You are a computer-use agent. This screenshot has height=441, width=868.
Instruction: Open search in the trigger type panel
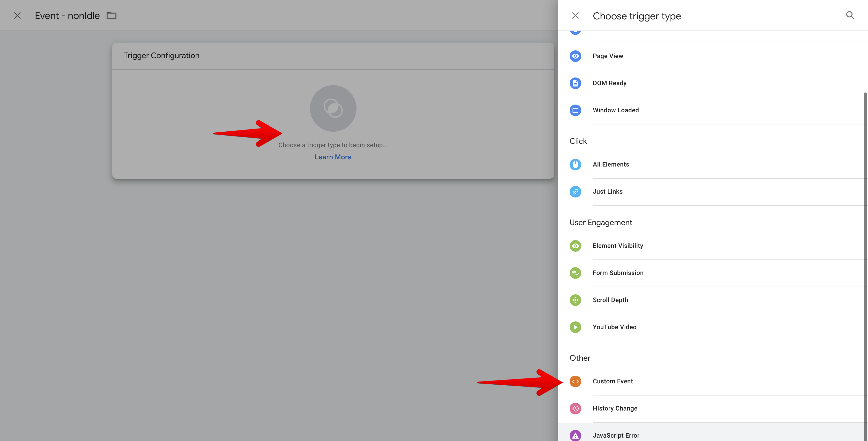point(850,15)
